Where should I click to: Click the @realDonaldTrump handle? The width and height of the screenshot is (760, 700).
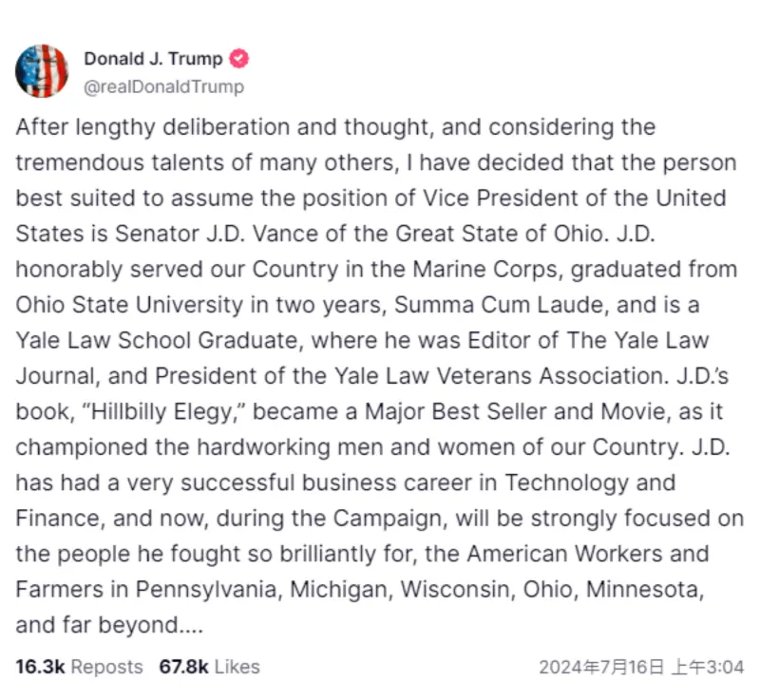[163, 87]
